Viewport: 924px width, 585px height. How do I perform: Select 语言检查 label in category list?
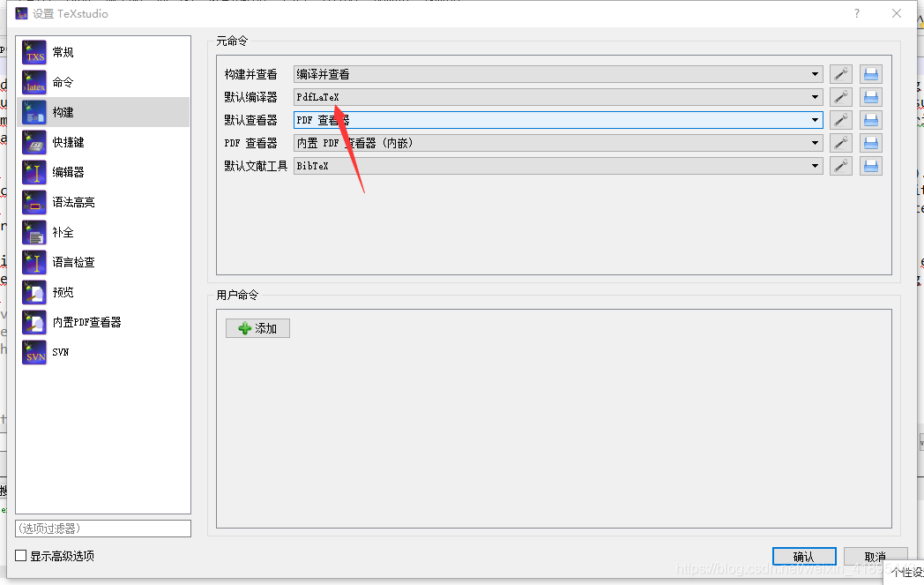coord(74,262)
